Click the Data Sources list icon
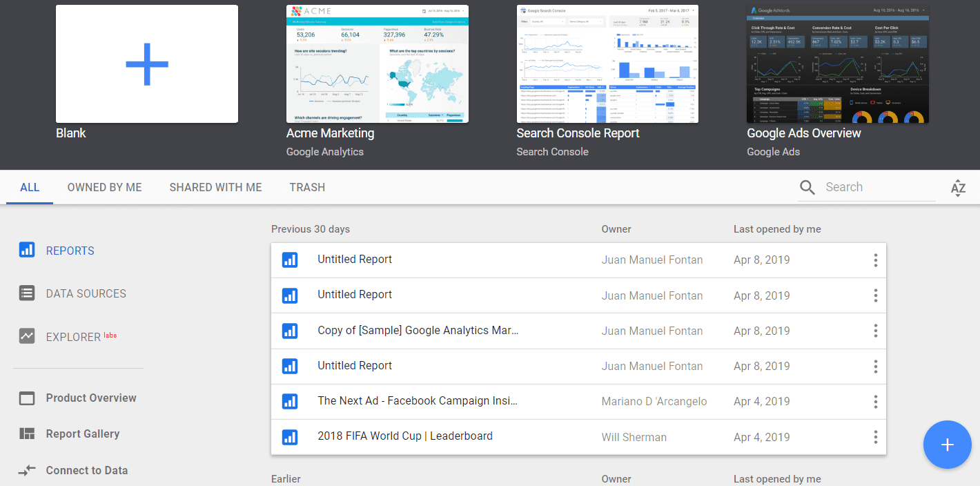The image size is (980, 486). point(27,293)
